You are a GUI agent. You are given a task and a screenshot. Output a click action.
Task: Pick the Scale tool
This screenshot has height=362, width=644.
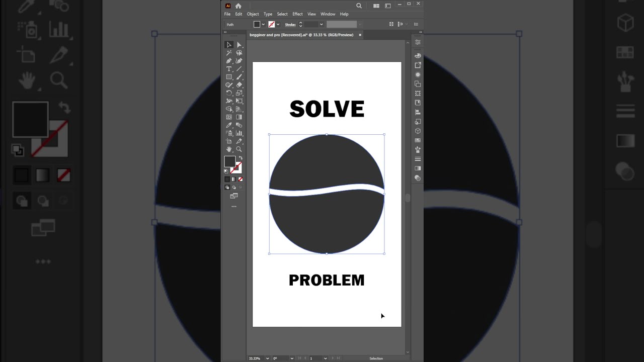(x=239, y=93)
